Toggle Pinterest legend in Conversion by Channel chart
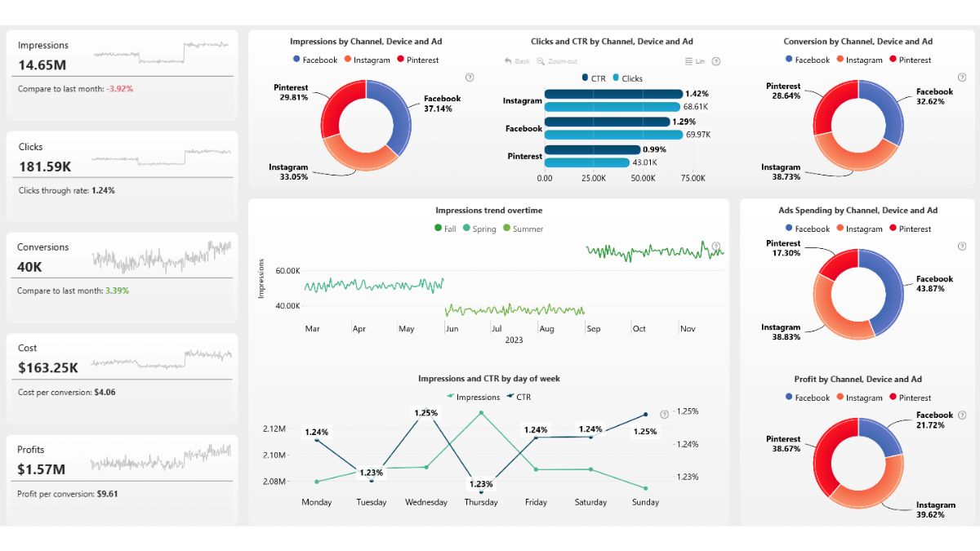This screenshot has height=551, width=980. [x=910, y=60]
